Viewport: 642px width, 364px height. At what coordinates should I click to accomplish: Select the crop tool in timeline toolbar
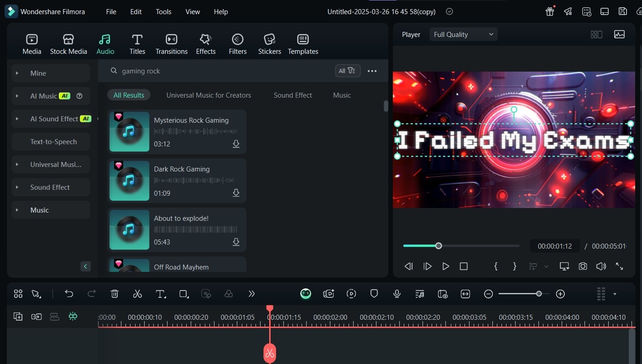pyautogui.click(x=184, y=294)
